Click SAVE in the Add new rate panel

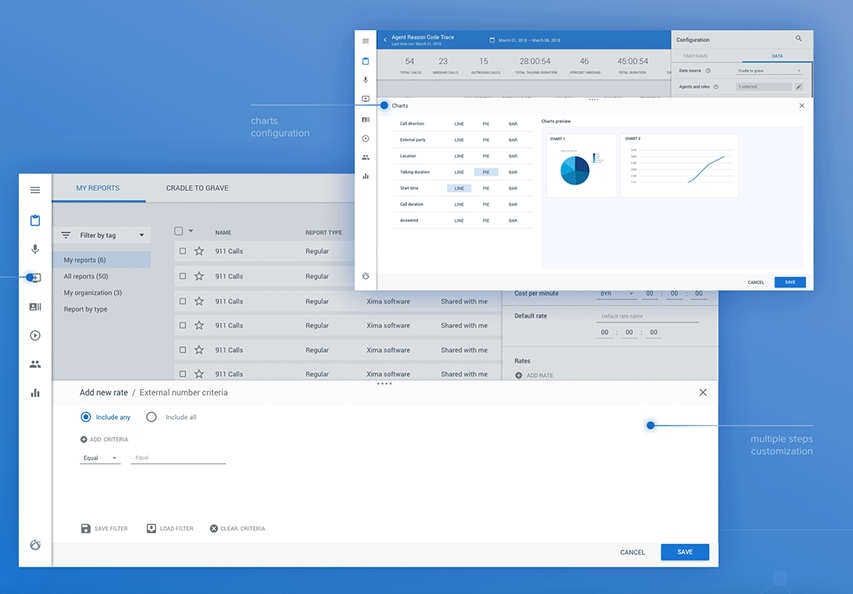pyautogui.click(x=685, y=552)
